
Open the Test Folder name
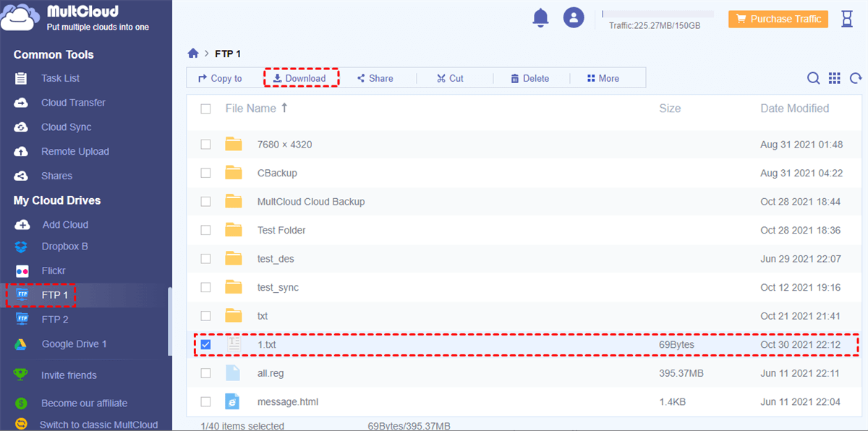[281, 230]
